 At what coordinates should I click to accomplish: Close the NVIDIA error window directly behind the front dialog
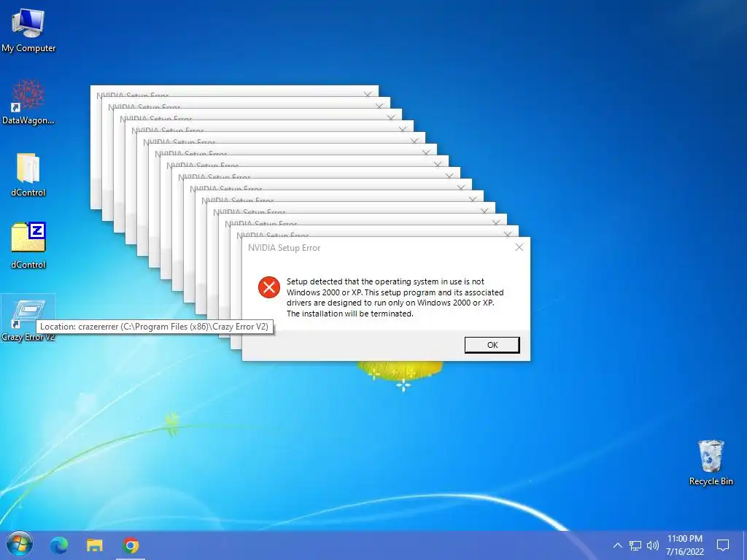[x=508, y=234]
